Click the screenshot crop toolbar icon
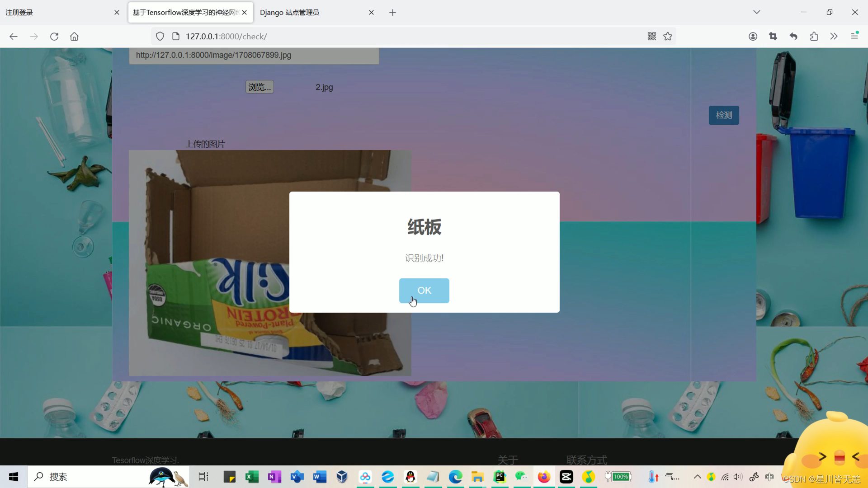This screenshot has width=868, height=488. point(773,37)
